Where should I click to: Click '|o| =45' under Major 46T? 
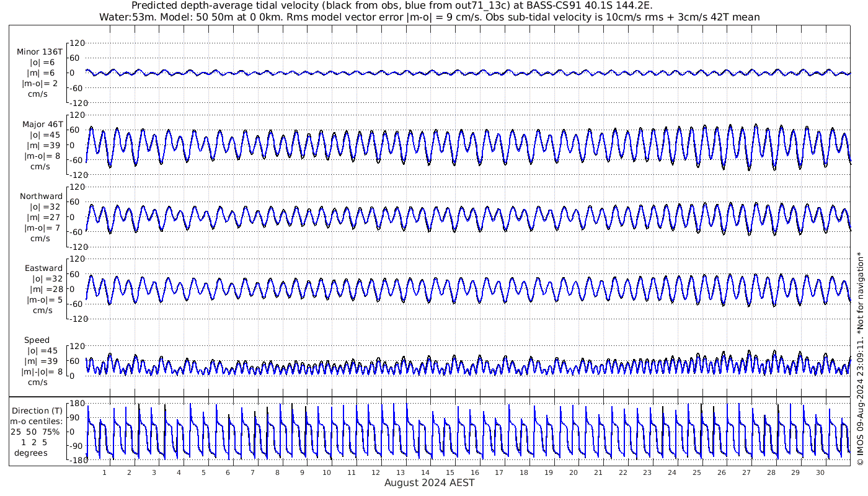45,135
